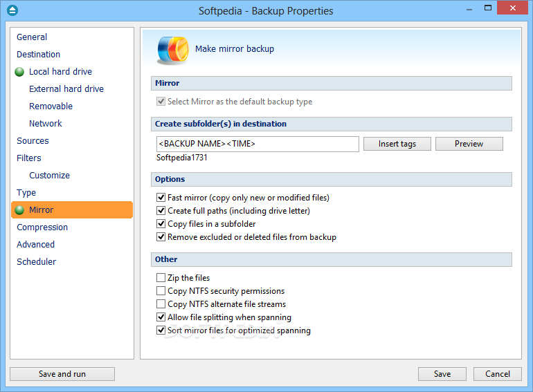Click the Save and run button
This screenshot has width=533, height=392.
pyautogui.click(x=62, y=374)
